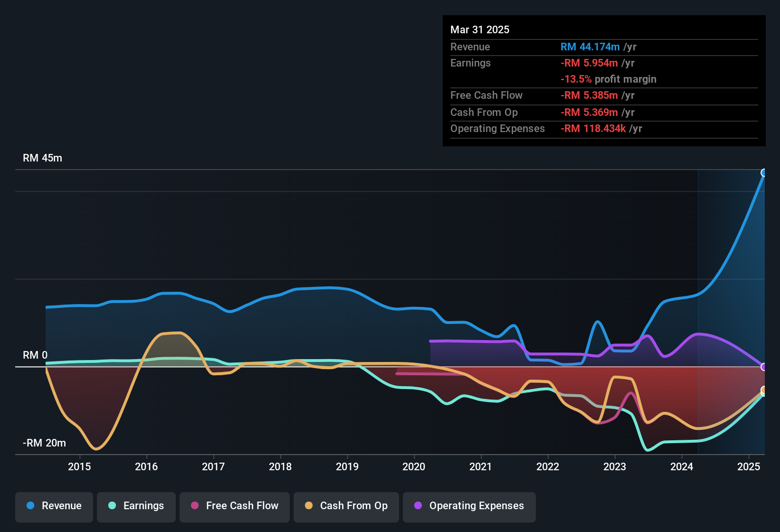Click the 2015 x-axis label
The image size is (780, 532).
click(x=79, y=466)
